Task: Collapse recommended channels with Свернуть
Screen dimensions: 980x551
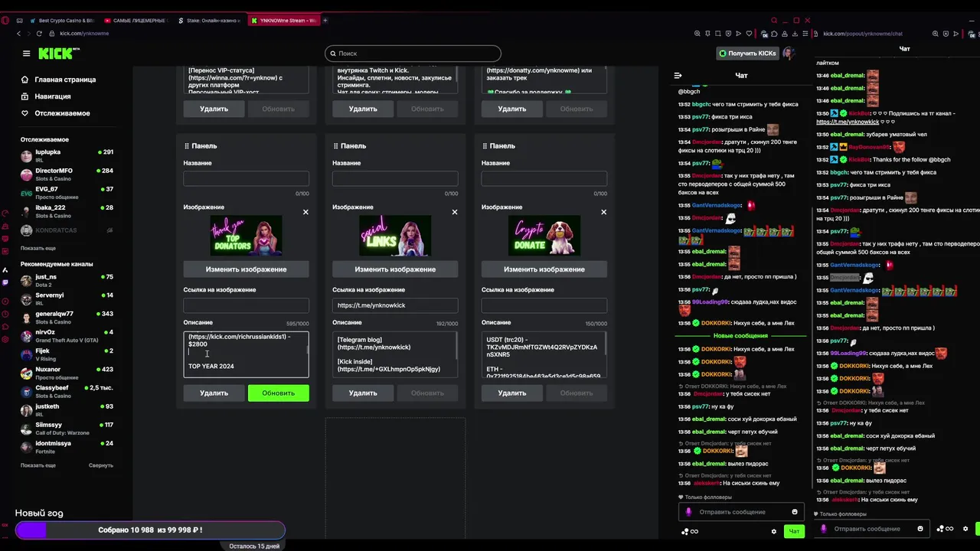Action: tap(101, 465)
